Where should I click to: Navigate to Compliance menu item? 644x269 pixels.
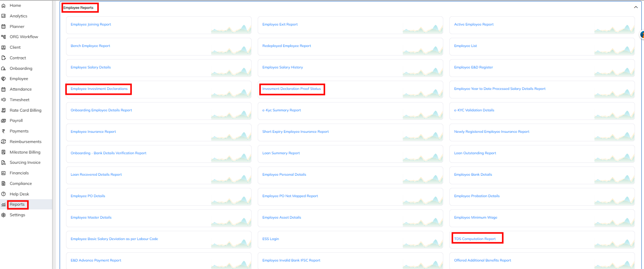pyautogui.click(x=21, y=184)
